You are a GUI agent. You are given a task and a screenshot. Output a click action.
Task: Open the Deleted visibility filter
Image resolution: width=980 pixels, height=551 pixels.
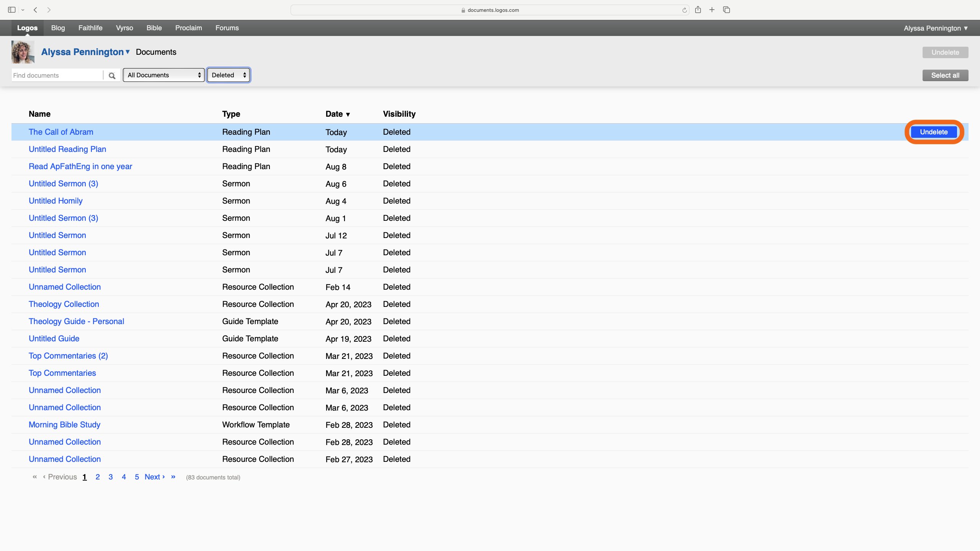(x=229, y=75)
